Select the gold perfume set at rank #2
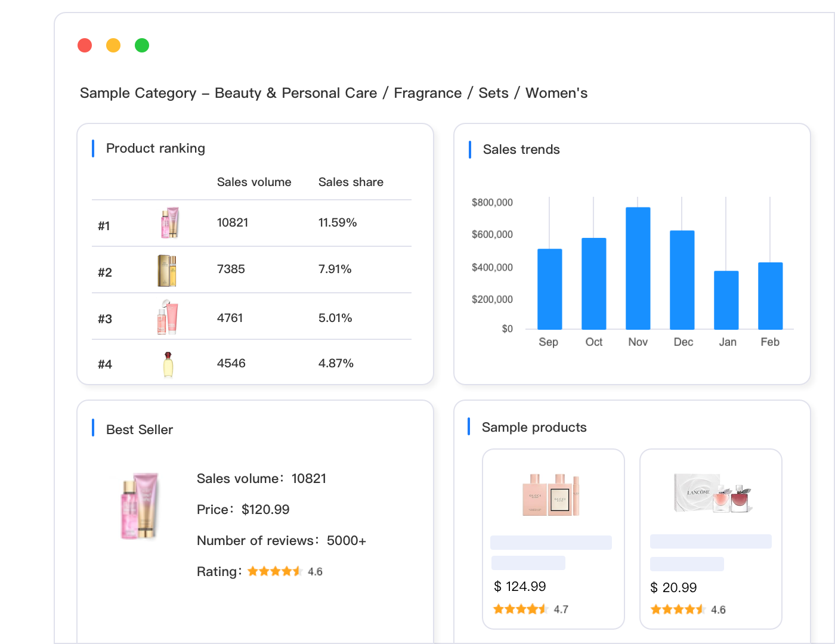The height and width of the screenshot is (644, 835). pyautogui.click(x=169, y=270)
